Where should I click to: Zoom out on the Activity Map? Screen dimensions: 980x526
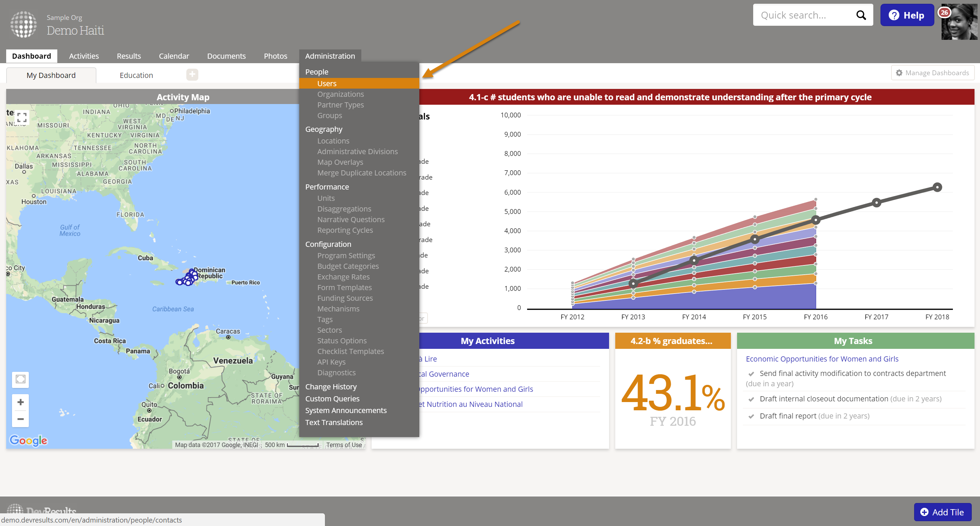point(21,419)
